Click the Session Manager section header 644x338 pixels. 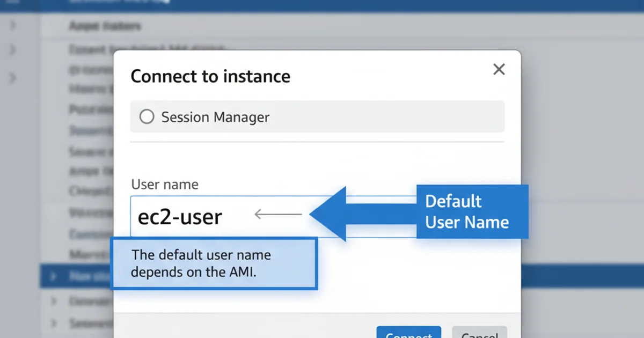point(215,117)
